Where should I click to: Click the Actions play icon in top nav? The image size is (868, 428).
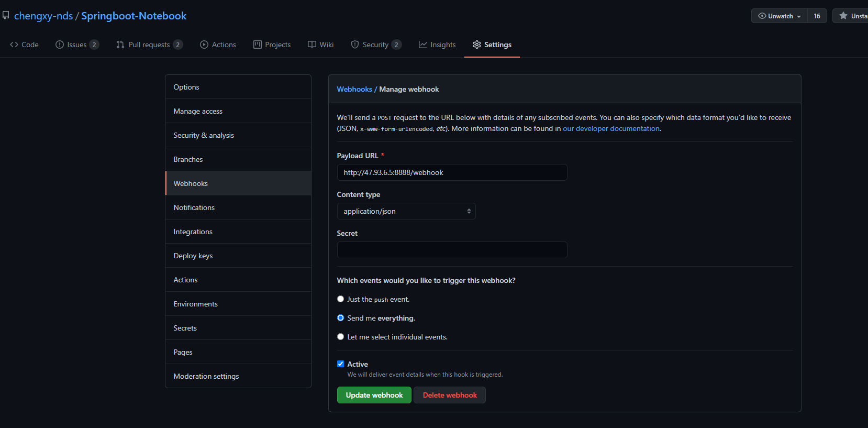(x=204, y=45)
